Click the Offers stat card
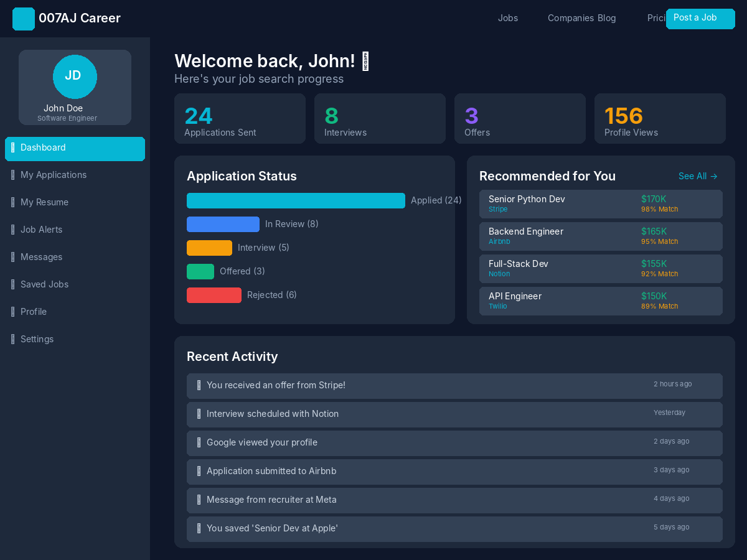747x560 pixels. [520, 118]
